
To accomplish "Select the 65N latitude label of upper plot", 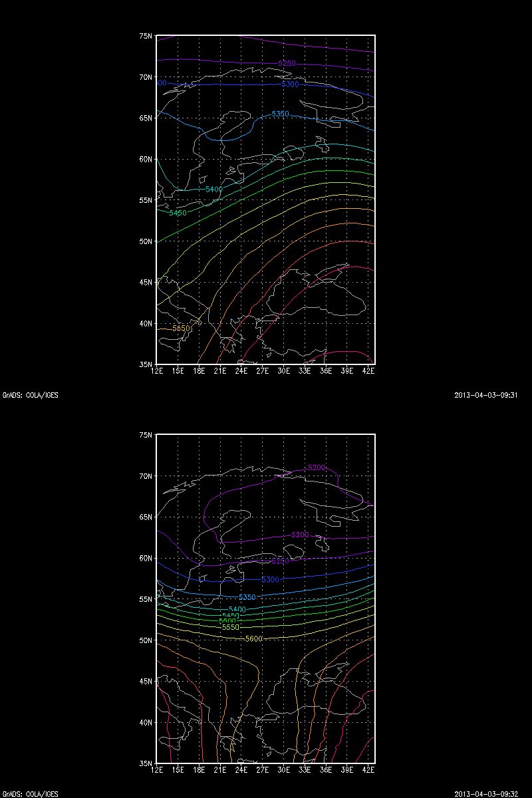I will [147, 118].
